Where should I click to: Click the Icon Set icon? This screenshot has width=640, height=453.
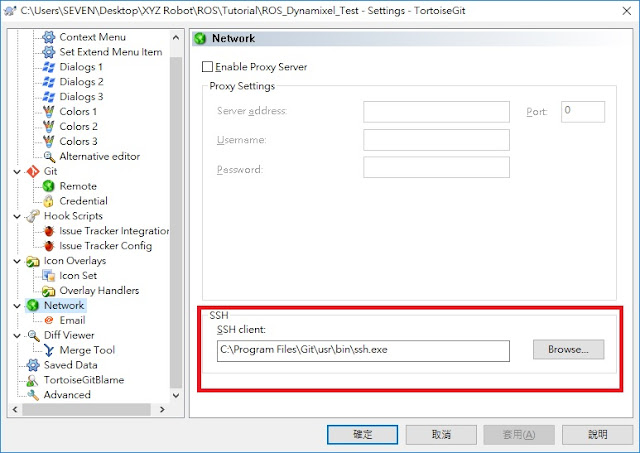(x=49, y=276)
